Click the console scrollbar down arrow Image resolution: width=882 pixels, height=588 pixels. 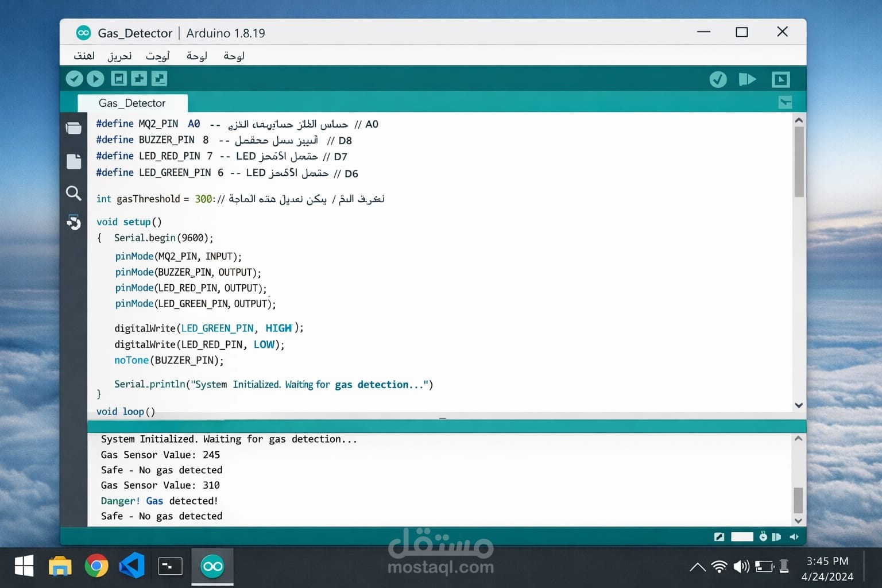pos(798,521)
